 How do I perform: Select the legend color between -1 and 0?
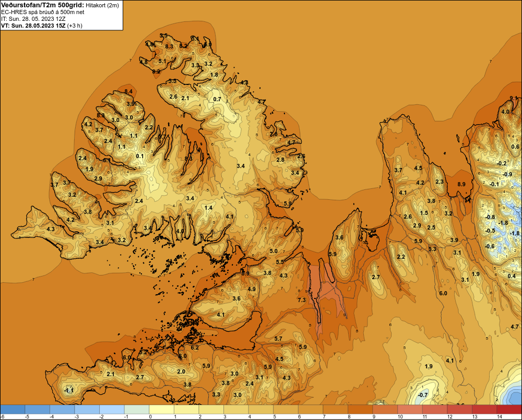137,409
